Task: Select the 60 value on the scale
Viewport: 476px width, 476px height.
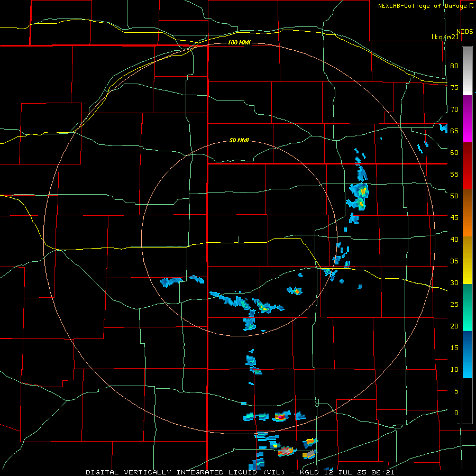Action: click(454, 153)
